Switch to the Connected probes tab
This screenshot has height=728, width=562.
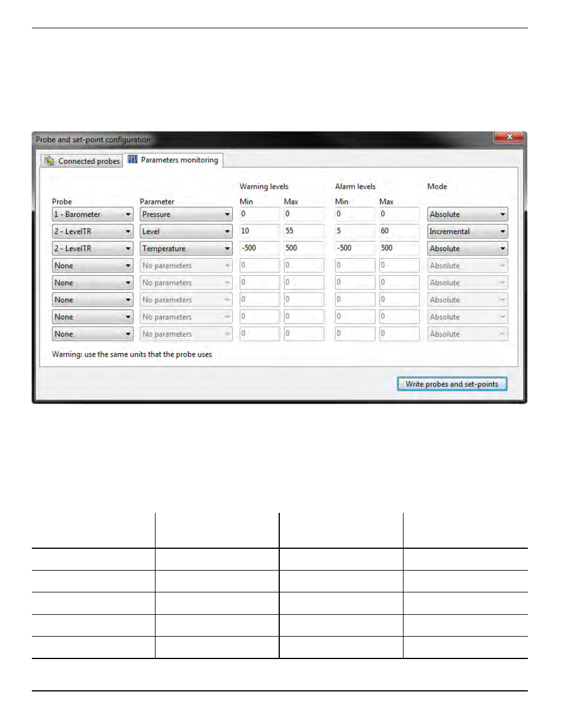pyautogui.click(x=82, y=161)
